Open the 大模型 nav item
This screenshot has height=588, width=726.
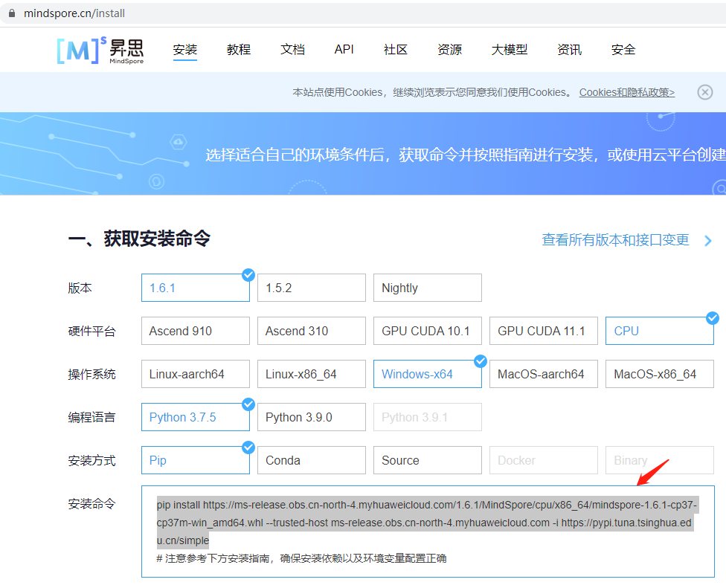pos(510,50)
